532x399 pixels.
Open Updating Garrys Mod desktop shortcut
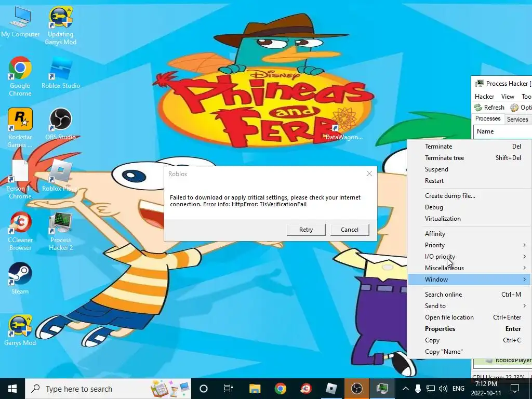(60, 25)
